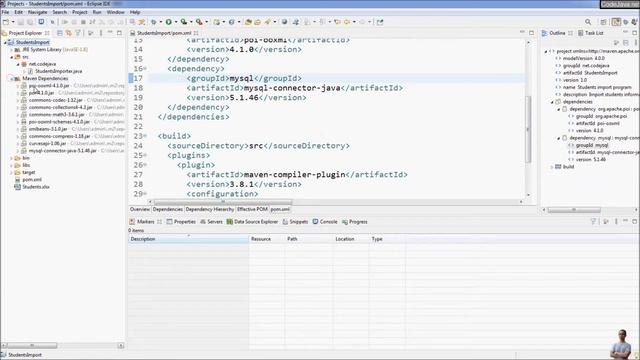
Task: Close the StudentsImport/pom.xml editor tab
Action: (196, 33)
